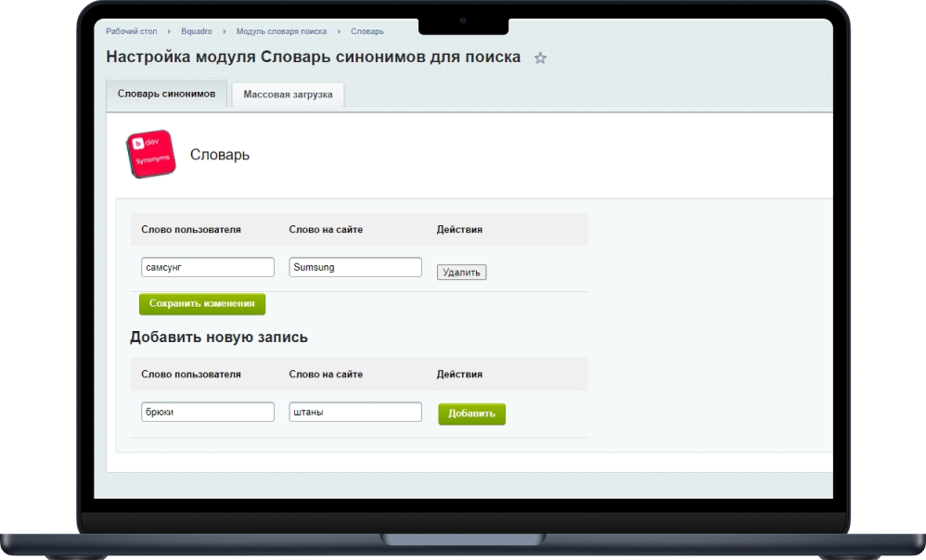Click the Словарь breadcrumb link
Viewport: 926px width, 560px height.
click(x=367, y=32)
